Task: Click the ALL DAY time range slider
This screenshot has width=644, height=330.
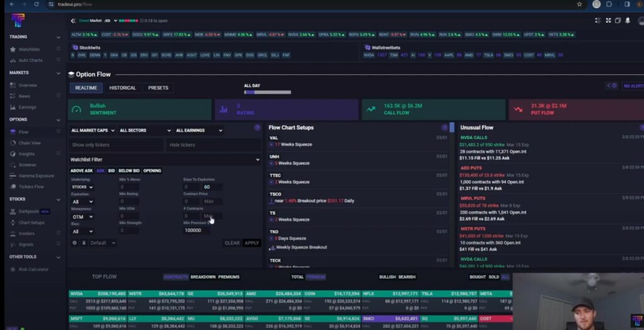Action: point(267,92)
